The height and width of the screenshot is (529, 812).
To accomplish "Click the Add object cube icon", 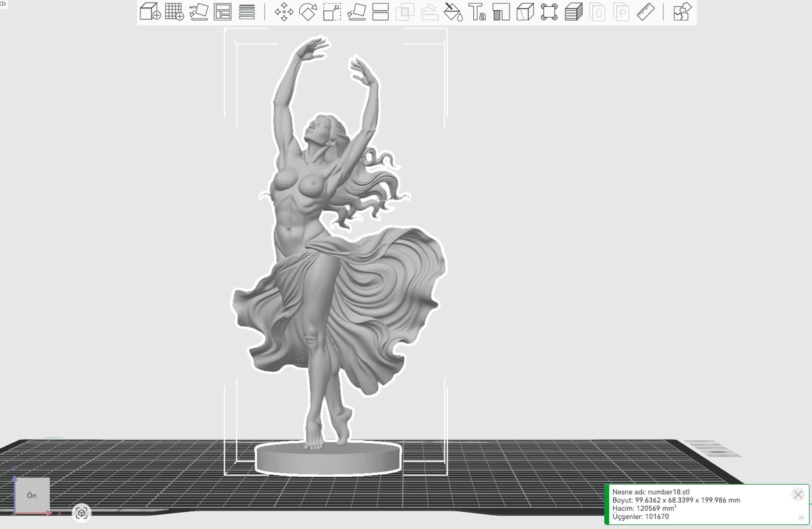I will [150, 12].
